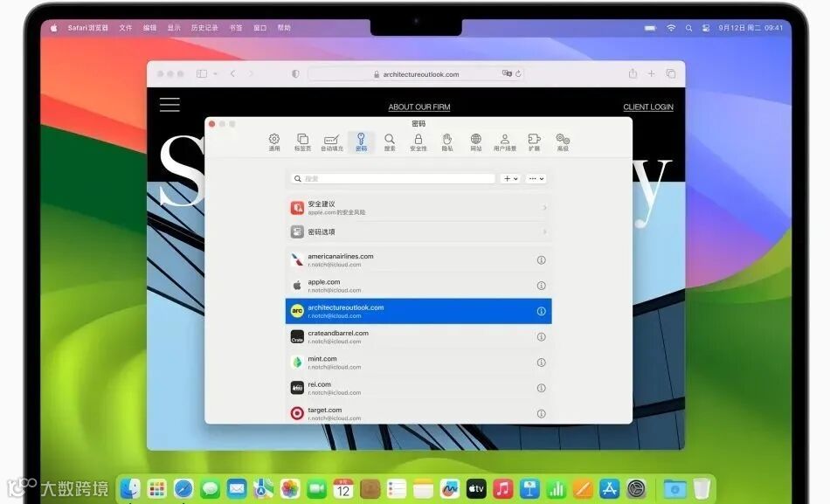Open Photos from the Dock
Viewport: 830px width, 504px height.
pyautogui.click(x=290, y=488)
